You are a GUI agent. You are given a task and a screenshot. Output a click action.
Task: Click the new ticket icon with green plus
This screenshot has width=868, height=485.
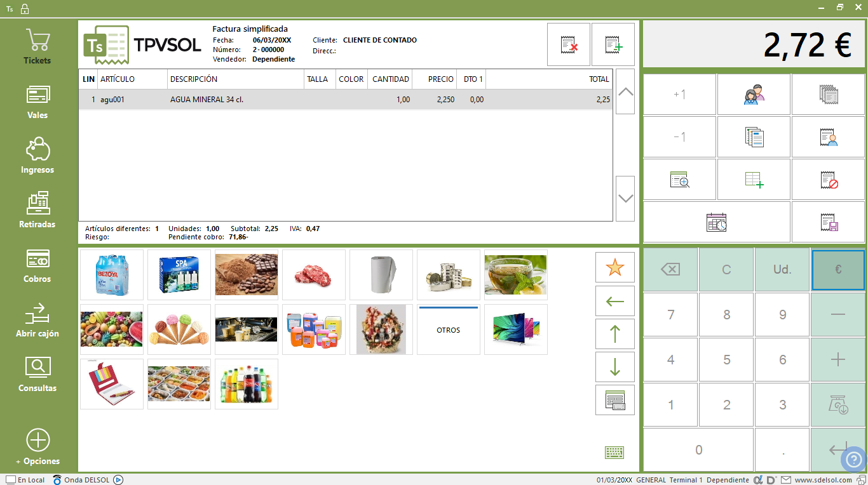point(613,44)
